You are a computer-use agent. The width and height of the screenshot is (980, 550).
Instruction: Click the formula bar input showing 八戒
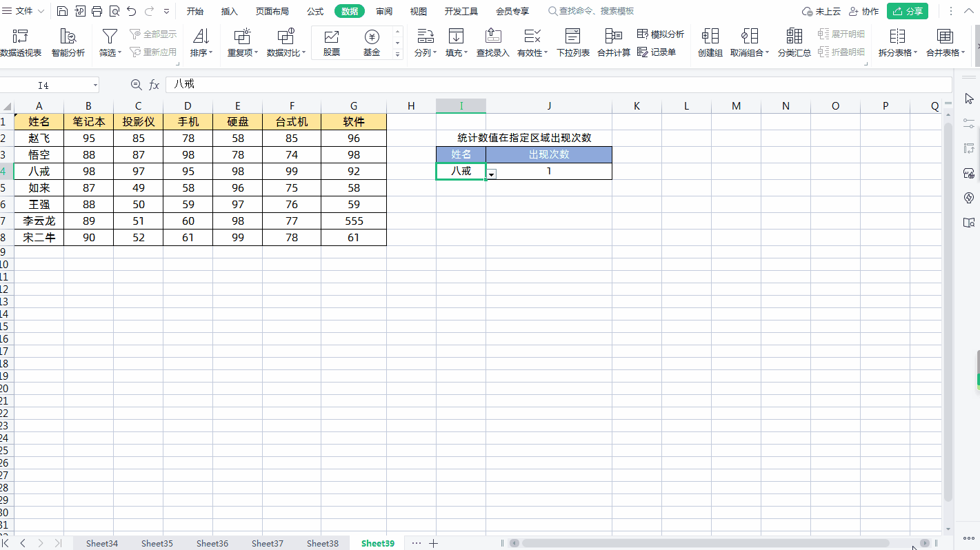[558, 84]
